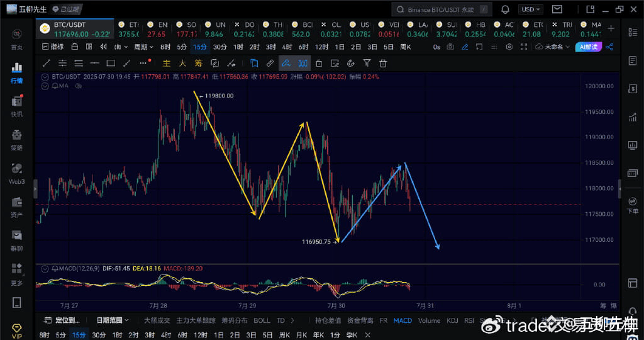Open 策略 strategy in sidebar
644x340 pixels.
[17, 140]
